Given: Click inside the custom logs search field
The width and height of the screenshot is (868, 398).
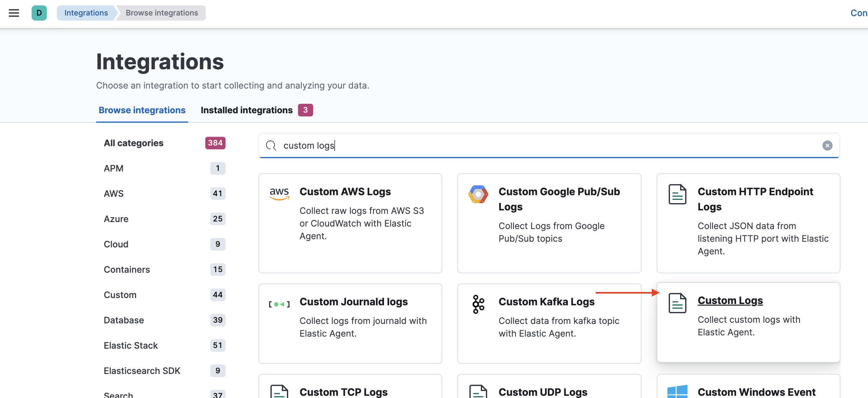Looking at the screenshot, I should pyautogui.click(x=539, y=145).
